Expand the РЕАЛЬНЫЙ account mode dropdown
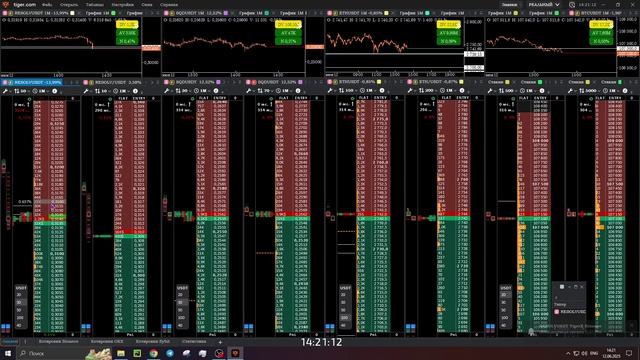The height and width of the screenshot is (360, 640). pos(544,4)
